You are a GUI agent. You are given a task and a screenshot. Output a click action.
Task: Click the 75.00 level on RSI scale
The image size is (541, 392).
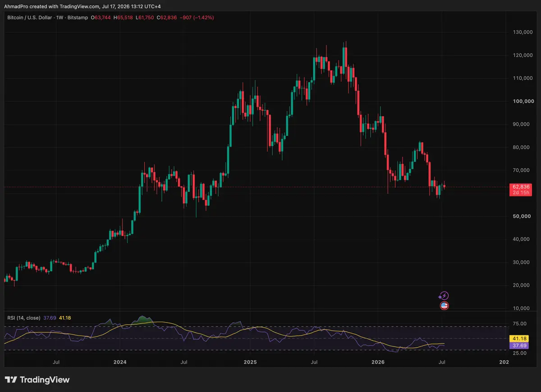(519, 324)
